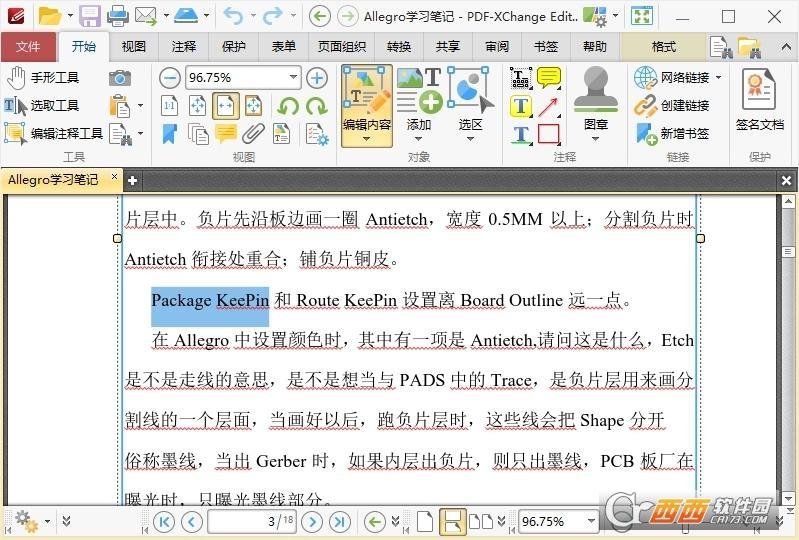The height and width of the screenshot is (540, 799).
Task: Open the 文件 file menu
Action: [x=28, y=46]
